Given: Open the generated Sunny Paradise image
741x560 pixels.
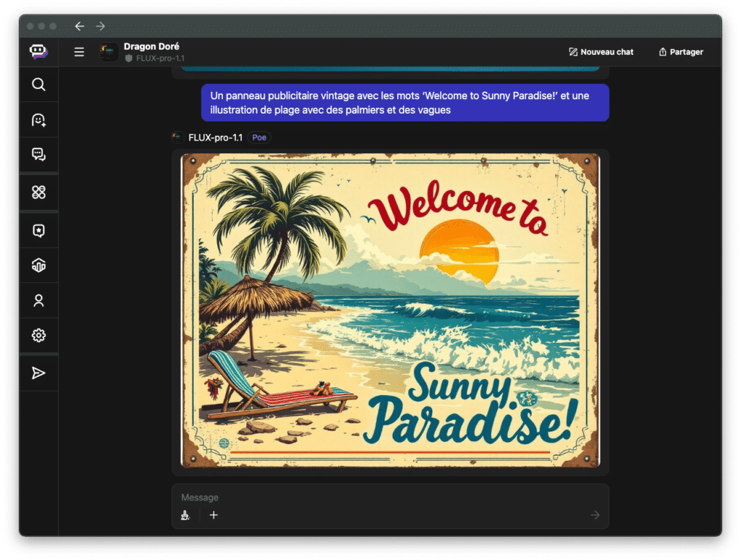Looking at the screenshot, I should [390, 310].
